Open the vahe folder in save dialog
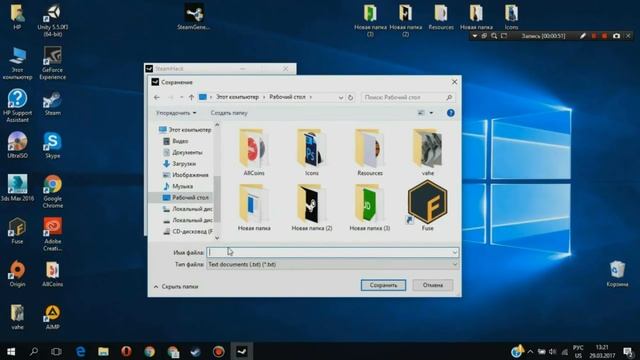Viewport: 640px width, 360px height. [x=427, y=152]
